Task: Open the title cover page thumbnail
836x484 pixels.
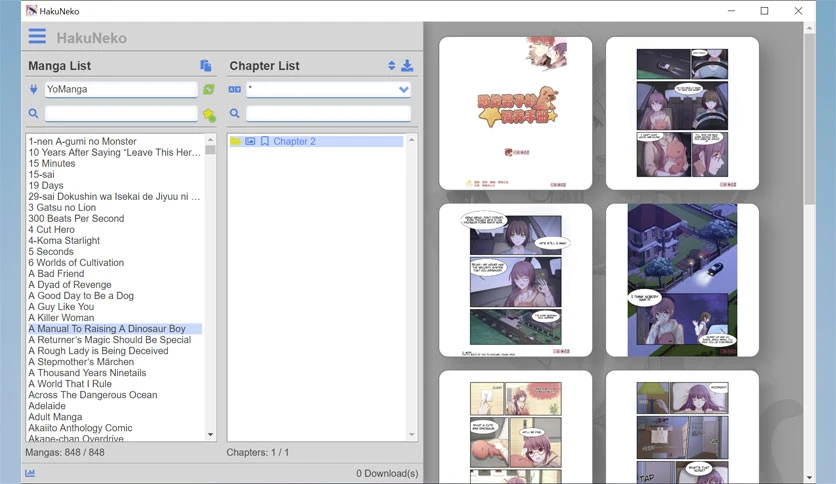Action: (x=516, y=114)
